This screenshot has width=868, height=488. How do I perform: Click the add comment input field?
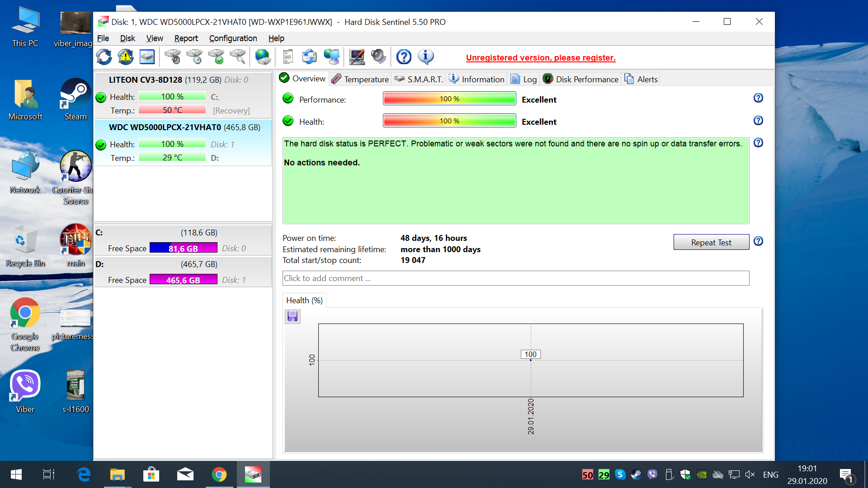pos(515,278)
